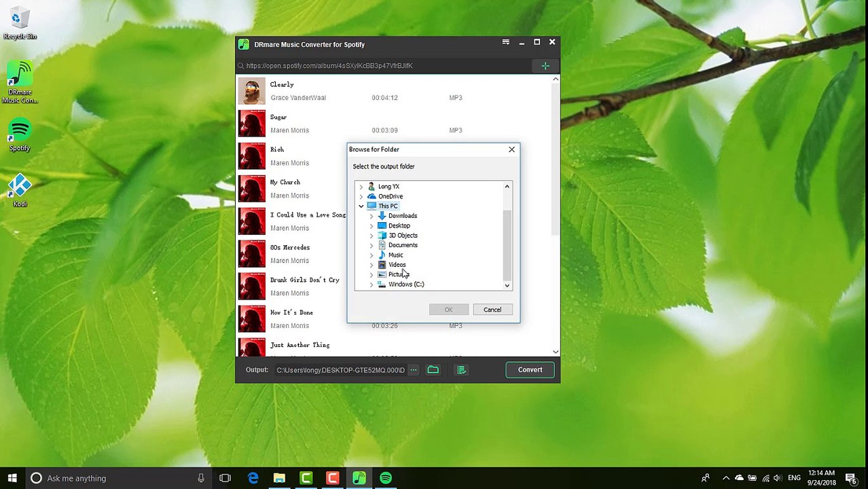Expand the OneDrive tree node
This screenshot has height=489, width=868.
(x=361, y=196)
